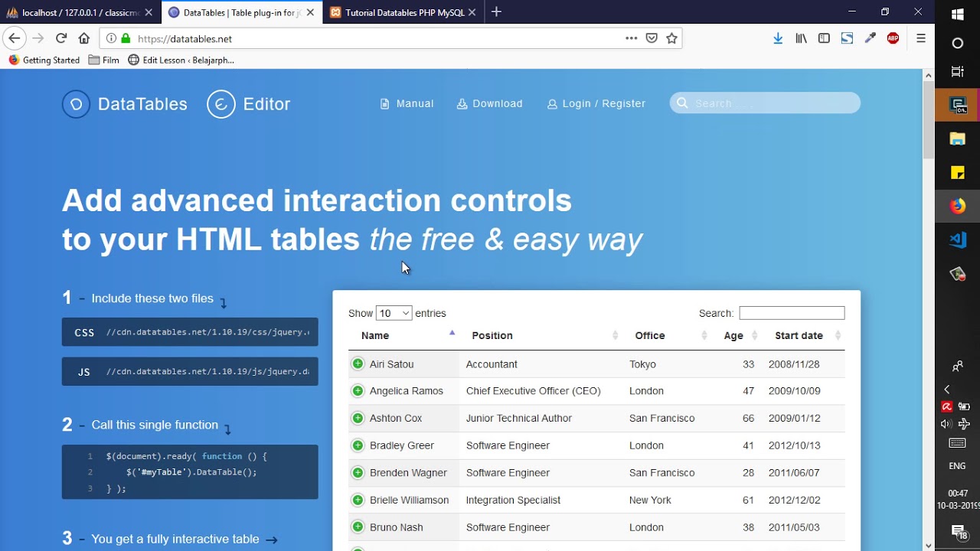Image resolution: width=980 pixels, height=551 pixels.
Task: Click the ENG language indicator
Action: (957, 465)
